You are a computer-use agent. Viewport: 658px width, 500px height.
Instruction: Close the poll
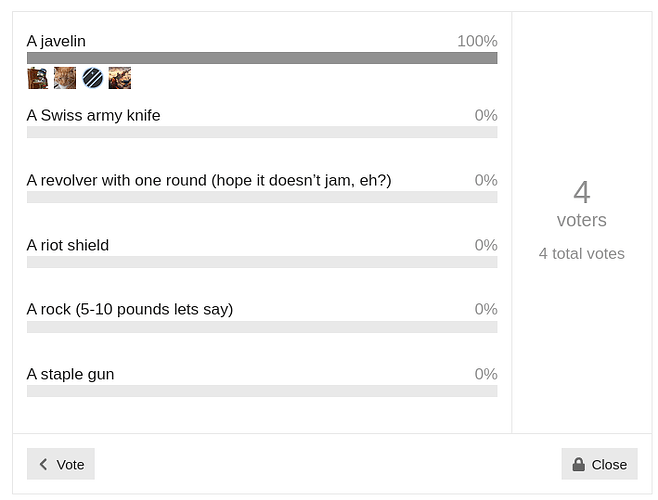coord(599,464)
